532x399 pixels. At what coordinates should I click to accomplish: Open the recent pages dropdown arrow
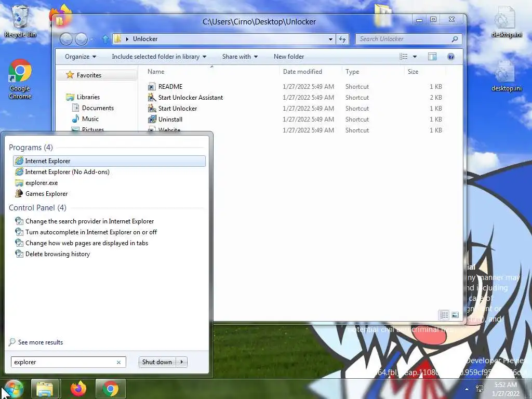coord(91,39)
